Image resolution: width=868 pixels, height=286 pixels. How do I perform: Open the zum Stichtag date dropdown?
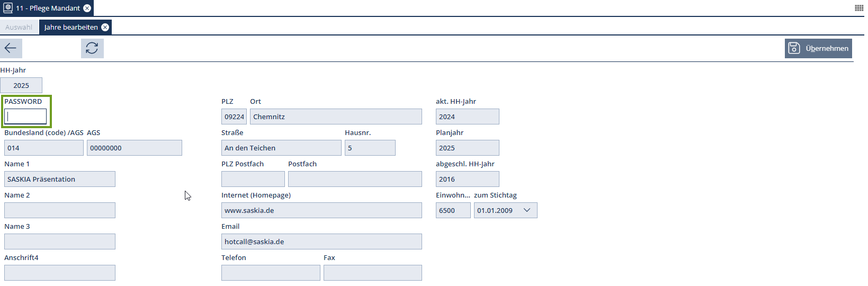(527, 210)
